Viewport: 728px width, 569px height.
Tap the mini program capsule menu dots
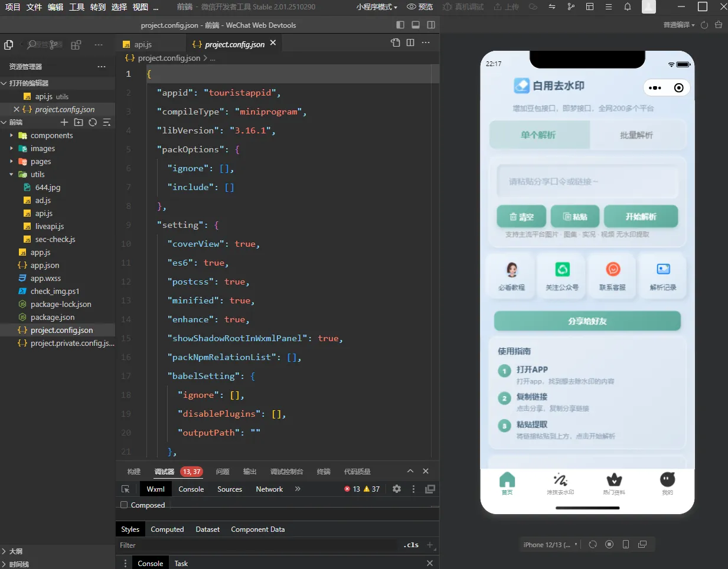[655, 88]
